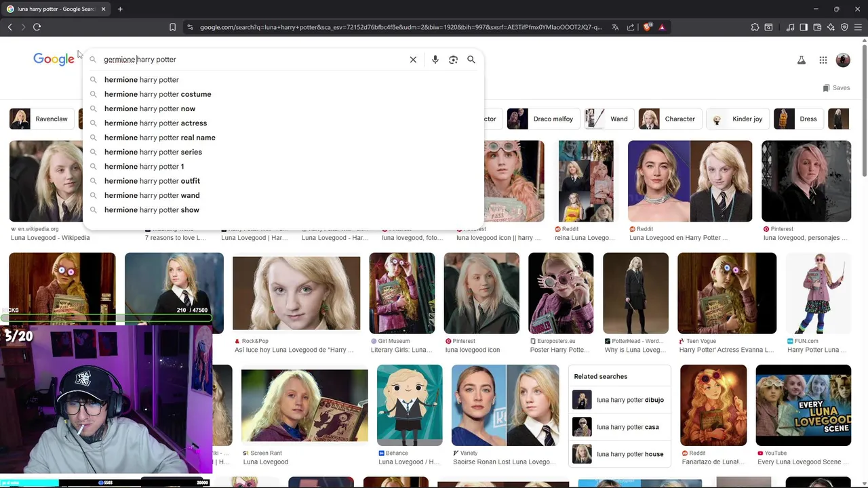Click the browser address bar URL
This screenshot has height=488, width=868.
(x=400, y=27)
